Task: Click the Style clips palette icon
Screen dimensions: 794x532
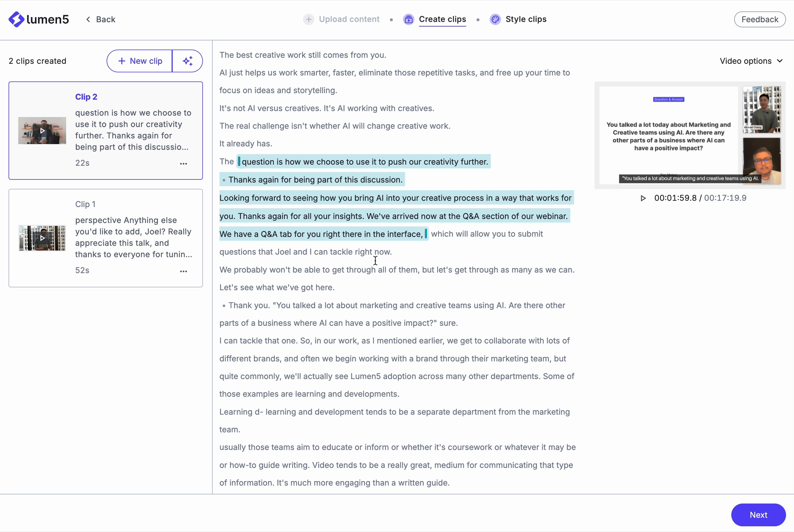Action: pos(495,19)
